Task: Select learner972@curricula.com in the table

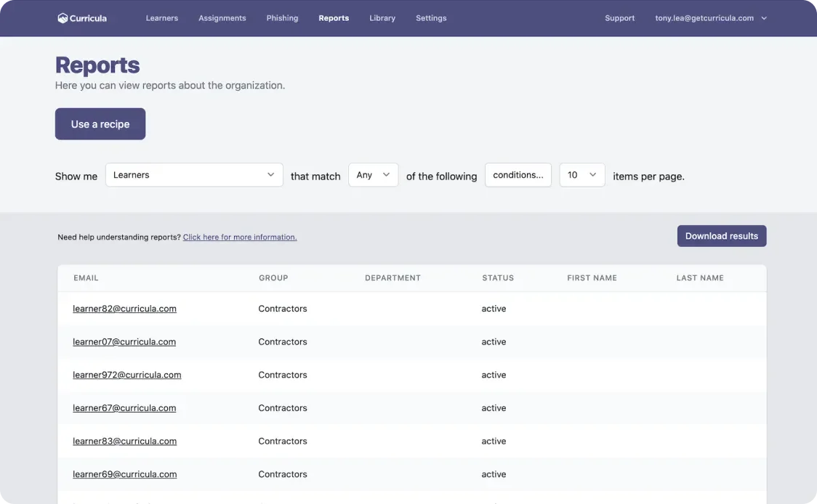Action: (126, 375)
